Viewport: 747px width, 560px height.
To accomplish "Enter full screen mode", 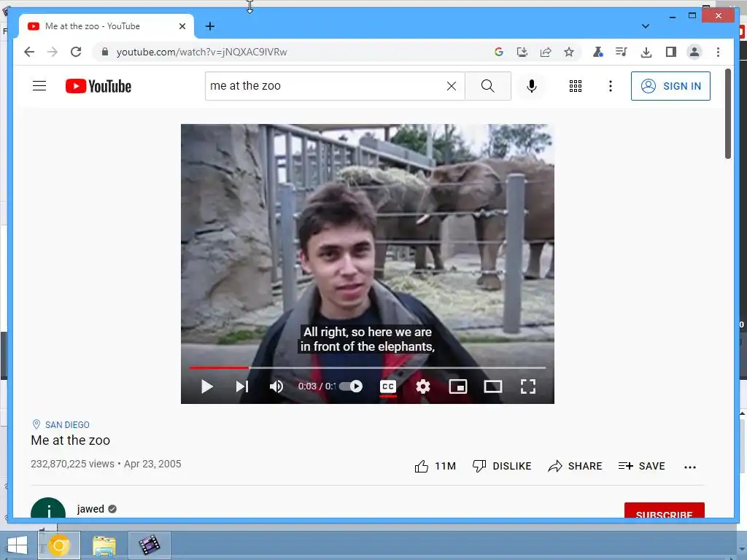I will (x=528, y=386).
